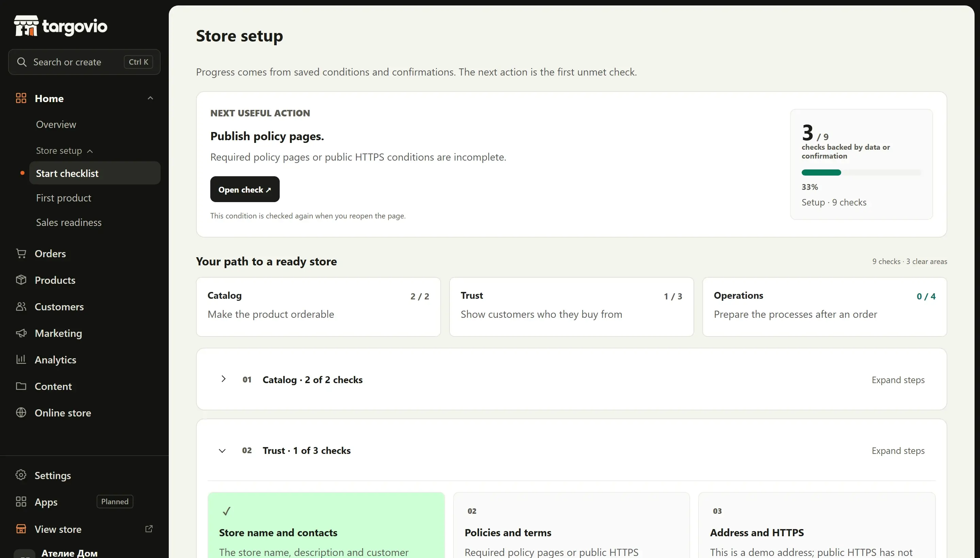The width and height of the screenshot is (980, 558).
Task: Click the Products box icon
Action: coord(21,280)
